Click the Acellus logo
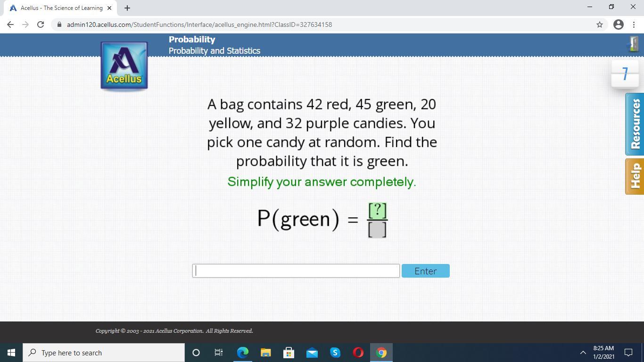The height and width of the screenshot is (362, 644). pyautogui.click(x=124, y=66)
